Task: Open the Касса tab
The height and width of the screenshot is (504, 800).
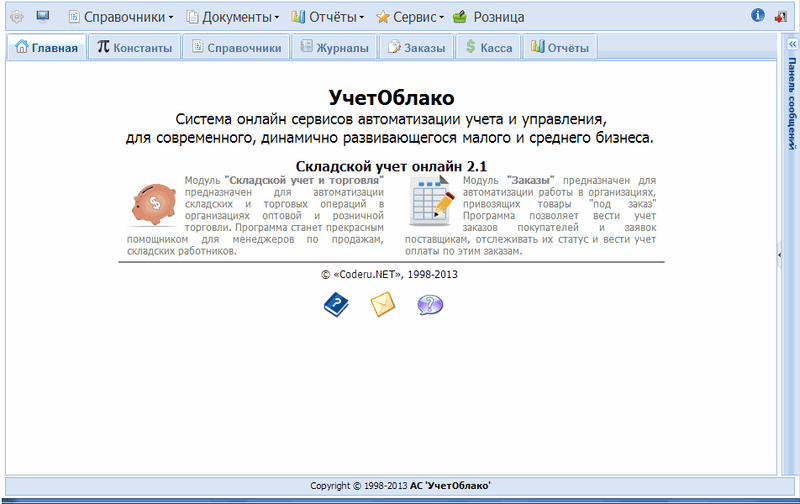Action: pos(487,47)
